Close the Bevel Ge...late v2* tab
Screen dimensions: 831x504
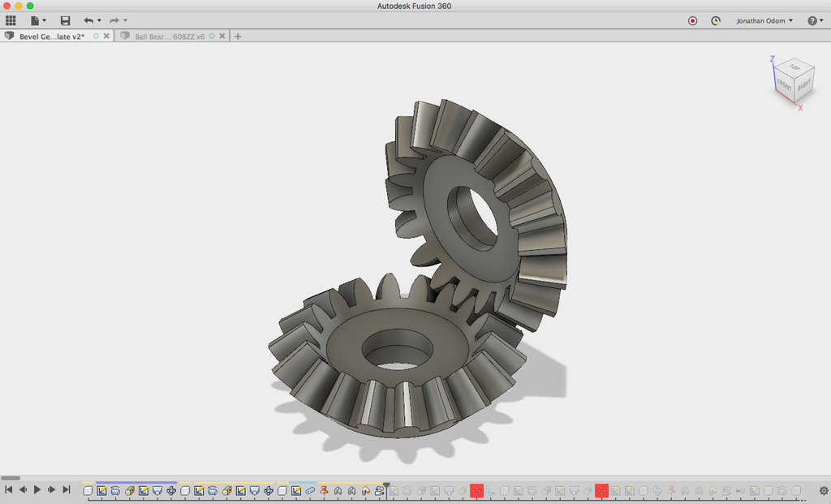click(x=106, y=36)
